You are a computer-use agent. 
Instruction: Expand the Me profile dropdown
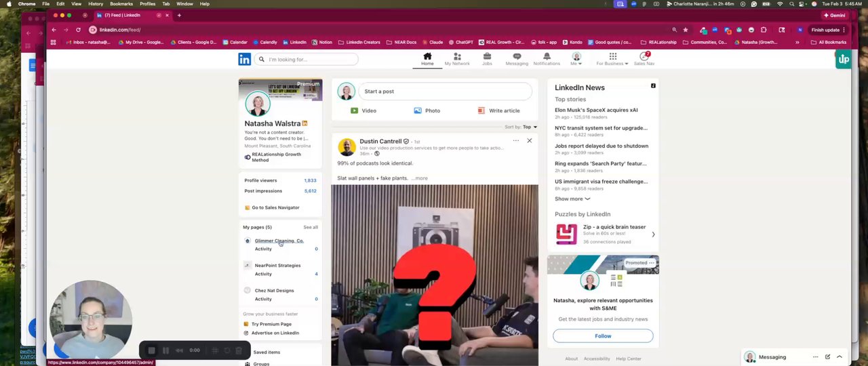click(x=576, y=59)
